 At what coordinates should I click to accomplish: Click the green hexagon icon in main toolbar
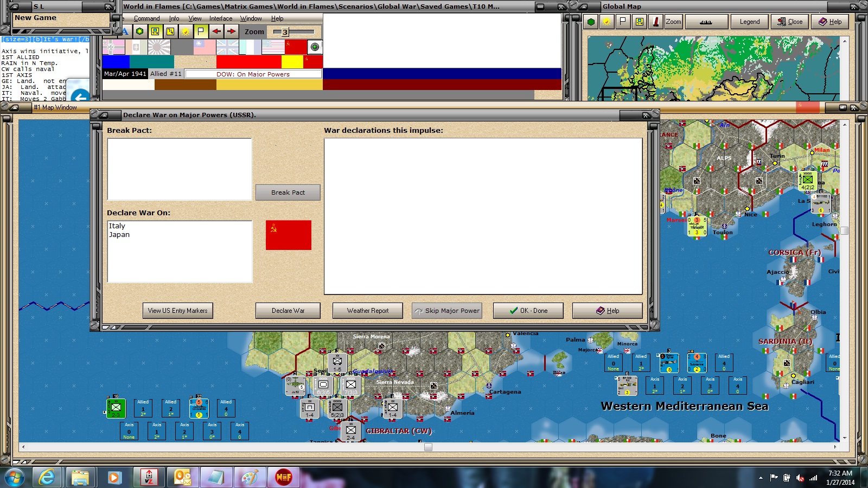140,31
